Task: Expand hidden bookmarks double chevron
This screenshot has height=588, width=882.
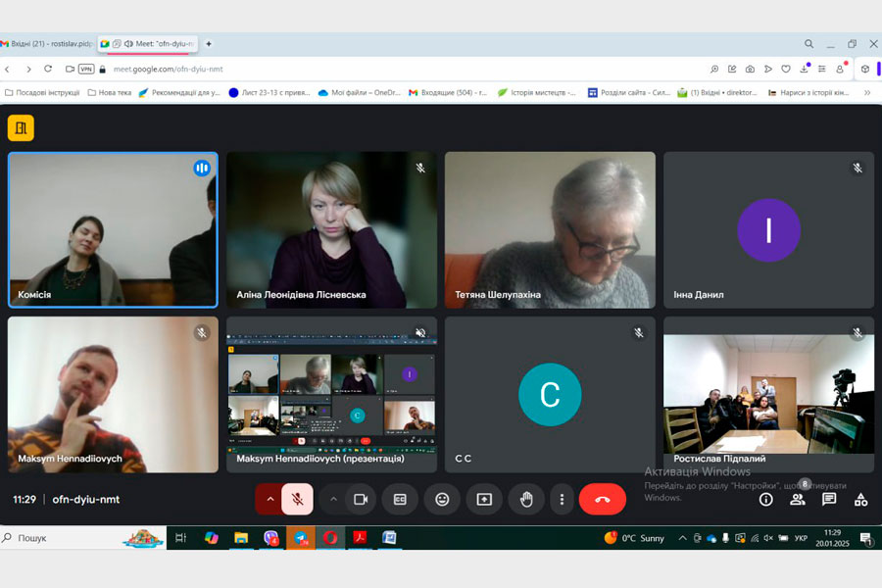Action: [x=867, y=93]
